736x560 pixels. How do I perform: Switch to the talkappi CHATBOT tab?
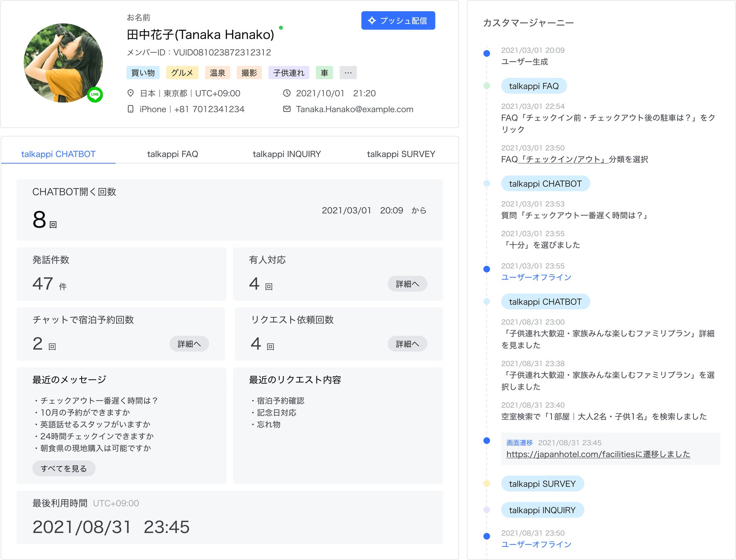pyautogui.click(x=58, y=154)
